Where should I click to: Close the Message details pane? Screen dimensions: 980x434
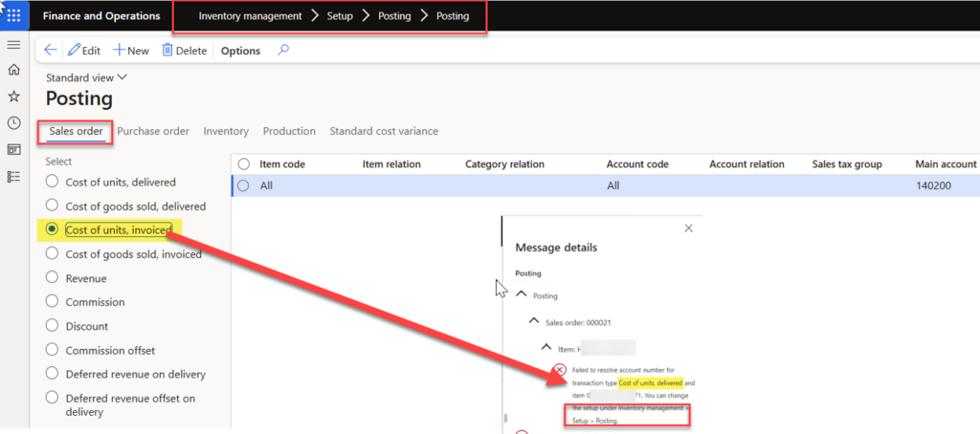(689, 228)
